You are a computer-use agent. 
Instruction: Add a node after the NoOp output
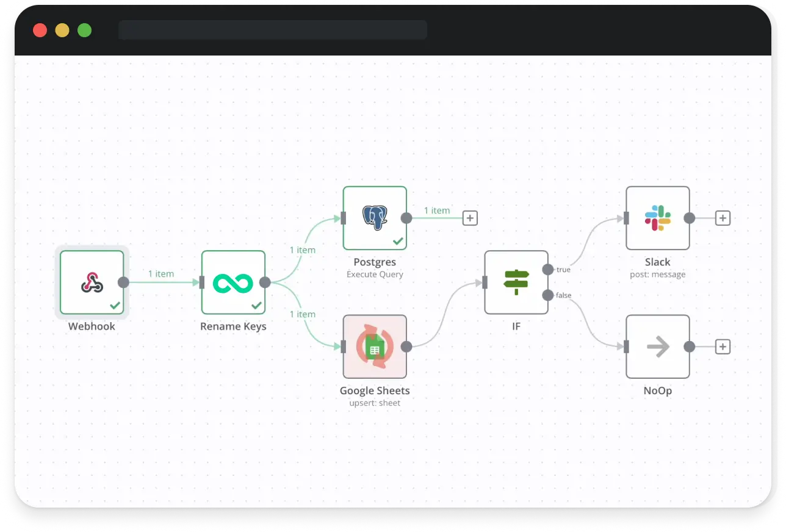click(723, 347)
